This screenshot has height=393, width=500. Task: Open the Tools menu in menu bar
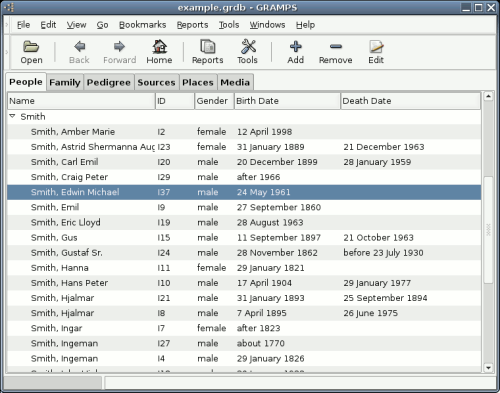point(229,25)
